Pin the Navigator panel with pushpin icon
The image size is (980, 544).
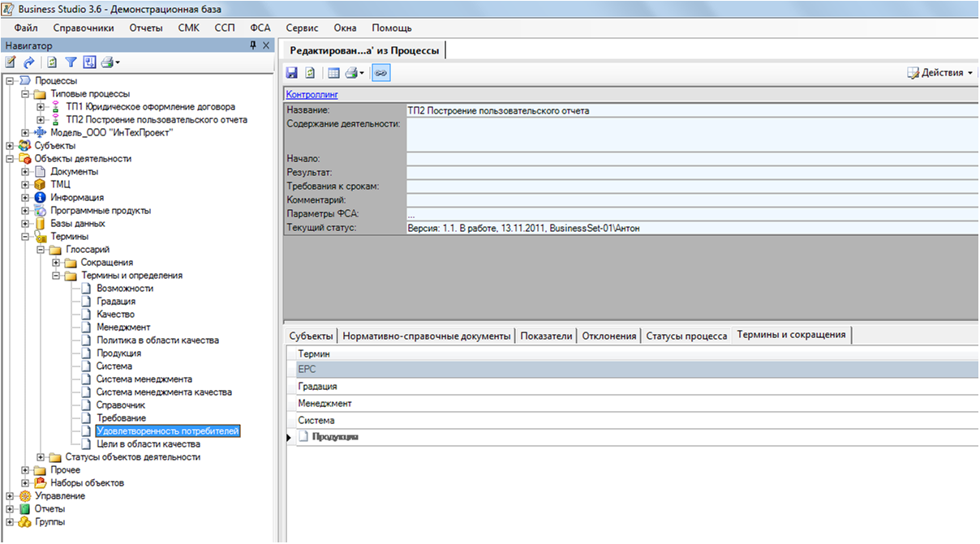point(253,46)
